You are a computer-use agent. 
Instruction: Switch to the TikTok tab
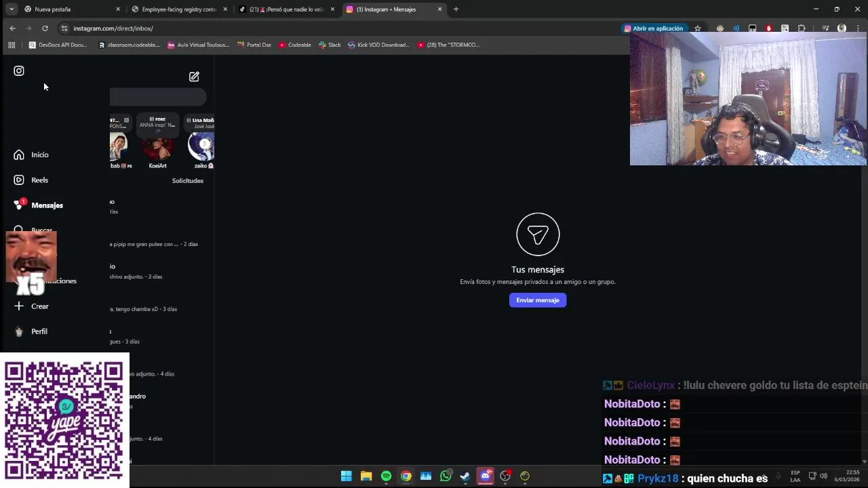click(x=286, y=9)
